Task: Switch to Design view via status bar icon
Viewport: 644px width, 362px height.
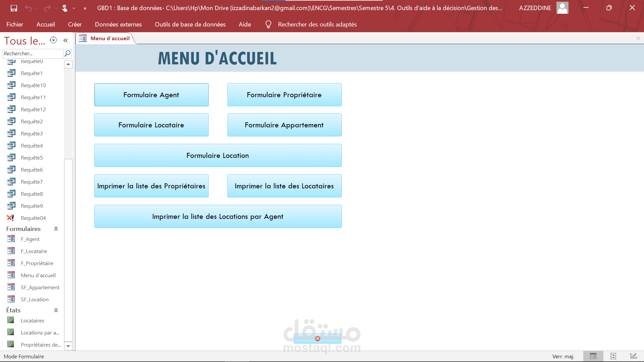Action: click(633, 356)
